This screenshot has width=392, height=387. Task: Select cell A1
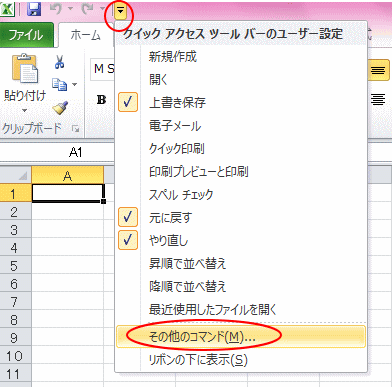coord(68,193)
